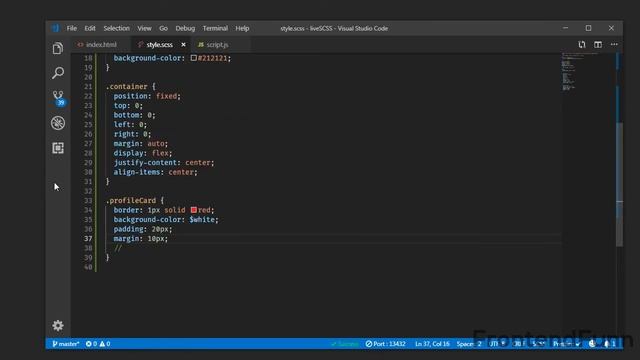
Task: Click the 'right: 0;' line
Action: pos(132,134)
